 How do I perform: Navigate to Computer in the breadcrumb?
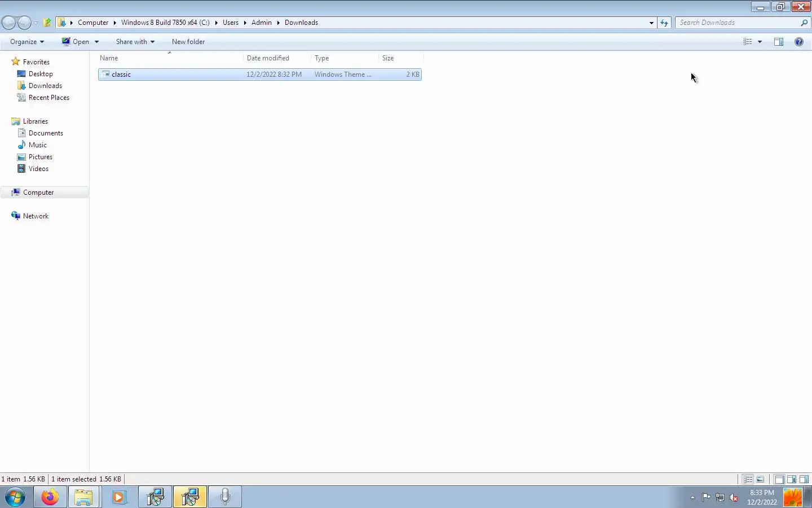coord(93,23)
